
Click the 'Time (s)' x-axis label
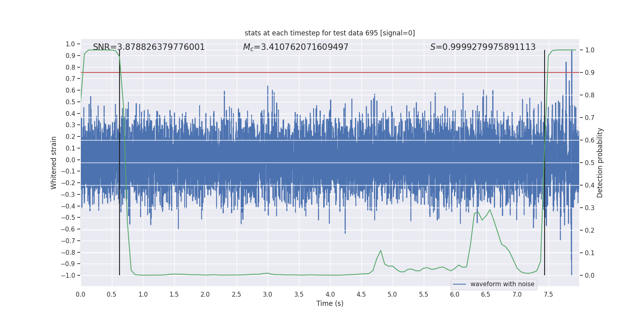330,303
